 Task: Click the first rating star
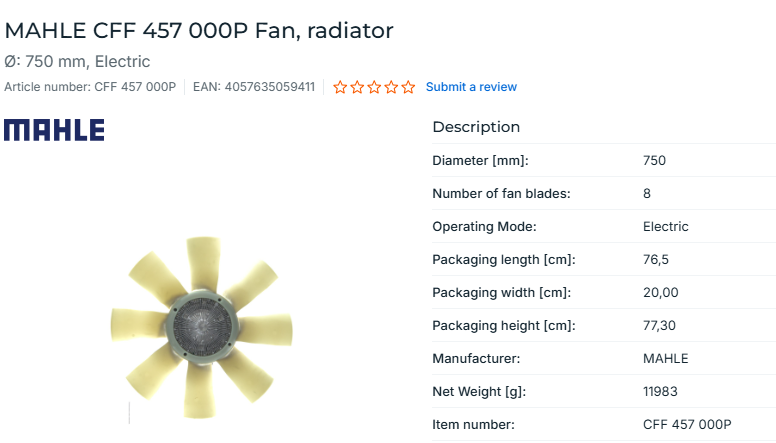(x=340, y=87)
